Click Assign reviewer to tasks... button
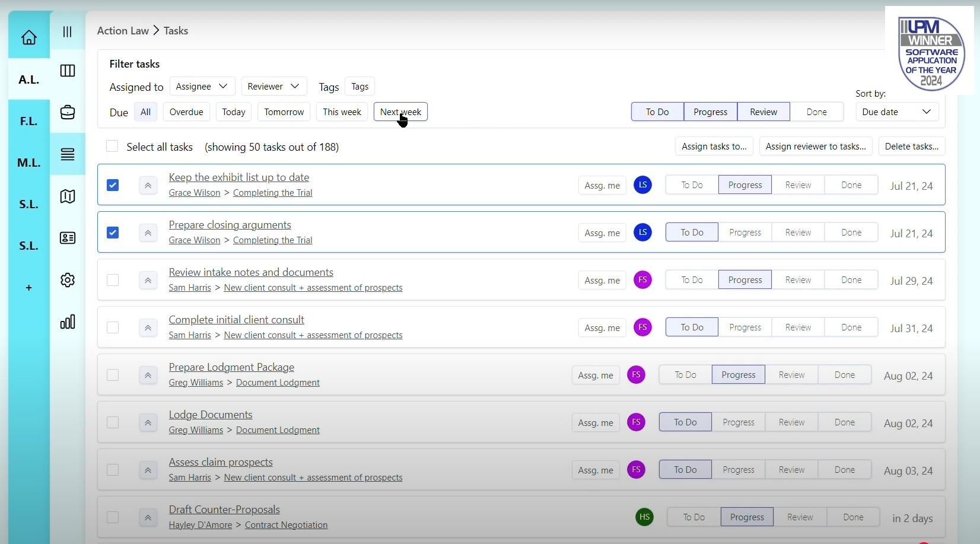 coord(816,147)
